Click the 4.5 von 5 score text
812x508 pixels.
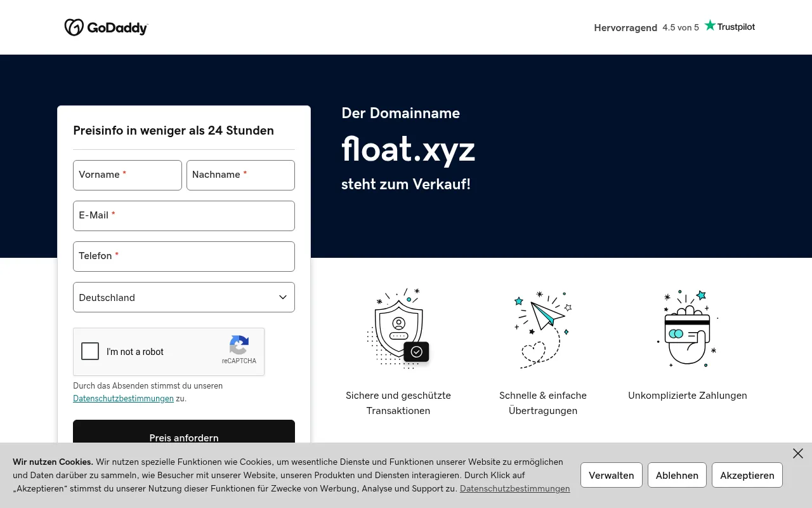coord(681,27)
